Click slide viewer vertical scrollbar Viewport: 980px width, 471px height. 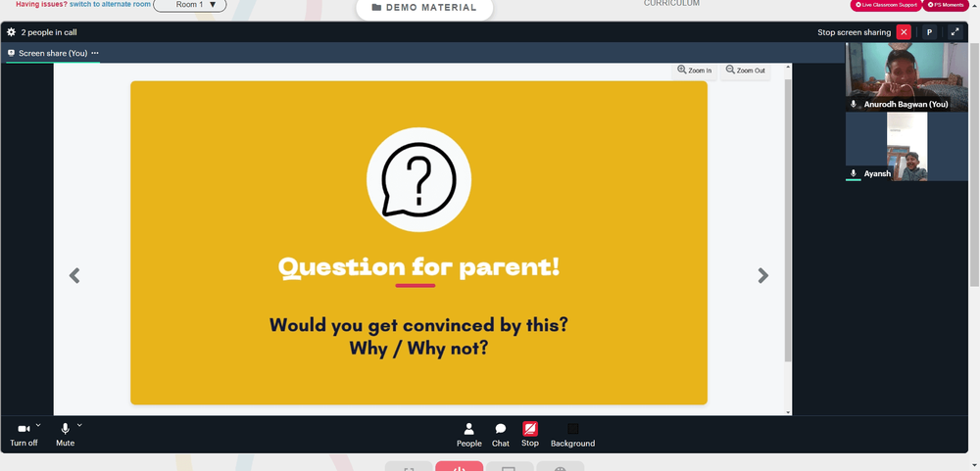point(788,218)
